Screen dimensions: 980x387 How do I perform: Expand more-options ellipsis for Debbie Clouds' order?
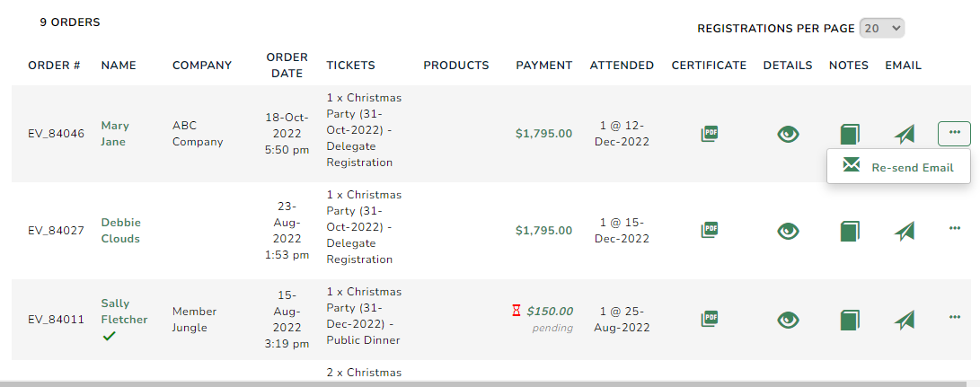(x=954, y=228)
